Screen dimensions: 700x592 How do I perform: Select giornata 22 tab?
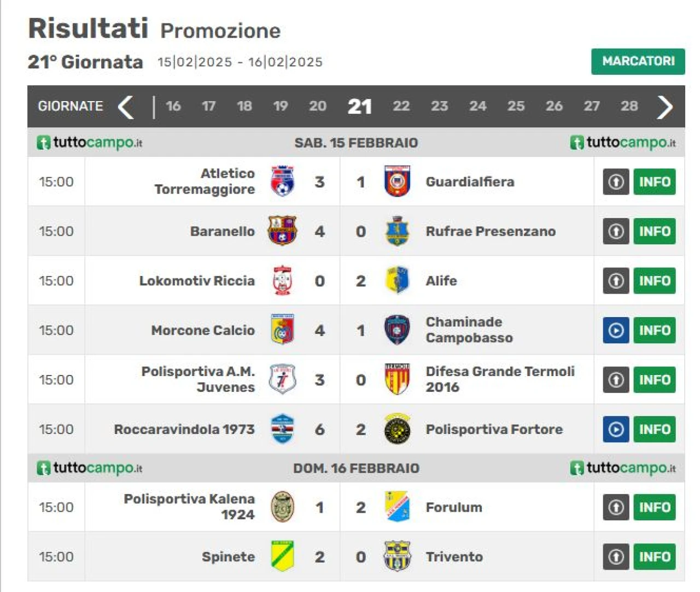click(401, 106)
